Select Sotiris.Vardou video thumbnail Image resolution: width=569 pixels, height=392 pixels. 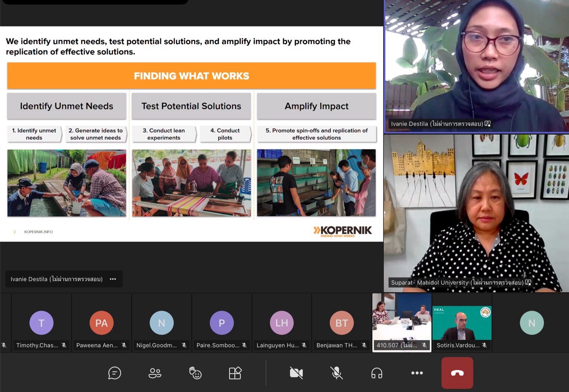[x=462, y=322]
